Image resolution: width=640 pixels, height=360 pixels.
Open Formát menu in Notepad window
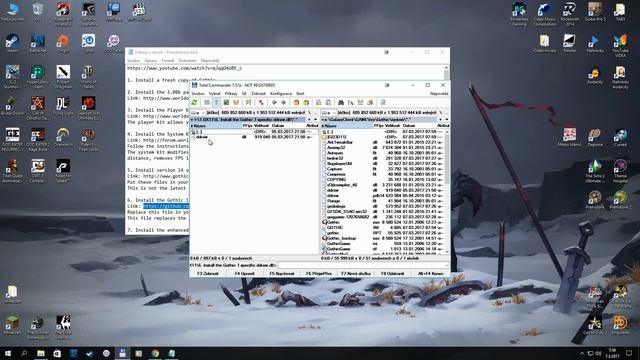[167, 60]
